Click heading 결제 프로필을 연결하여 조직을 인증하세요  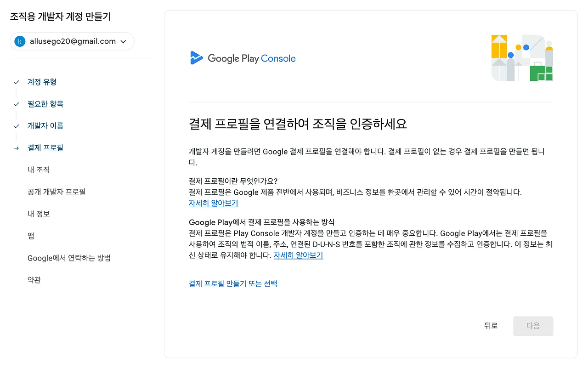tap(298, 124)
